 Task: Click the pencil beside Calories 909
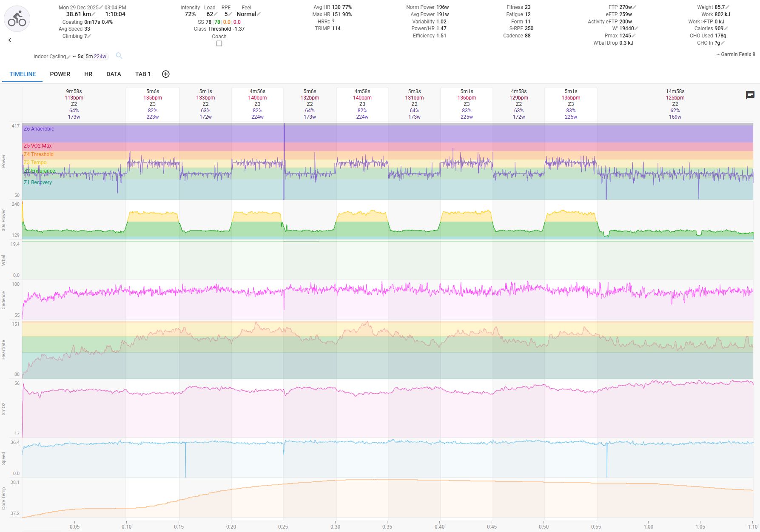[726, 28]
